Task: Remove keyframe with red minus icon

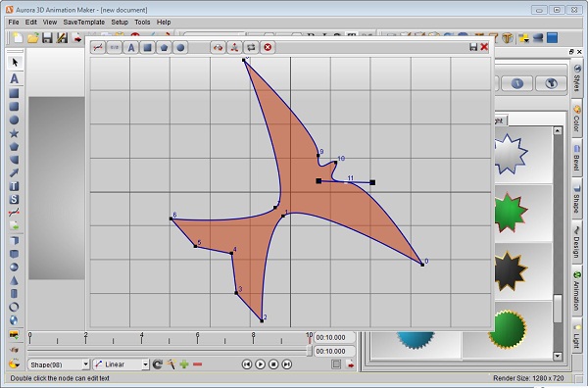Action: point(198,364)
